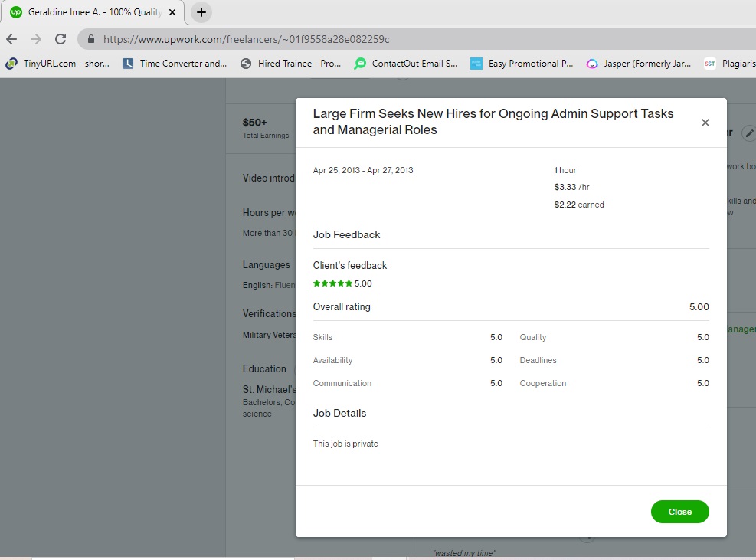Click 'This job is private' text

[x=345, y=444]
